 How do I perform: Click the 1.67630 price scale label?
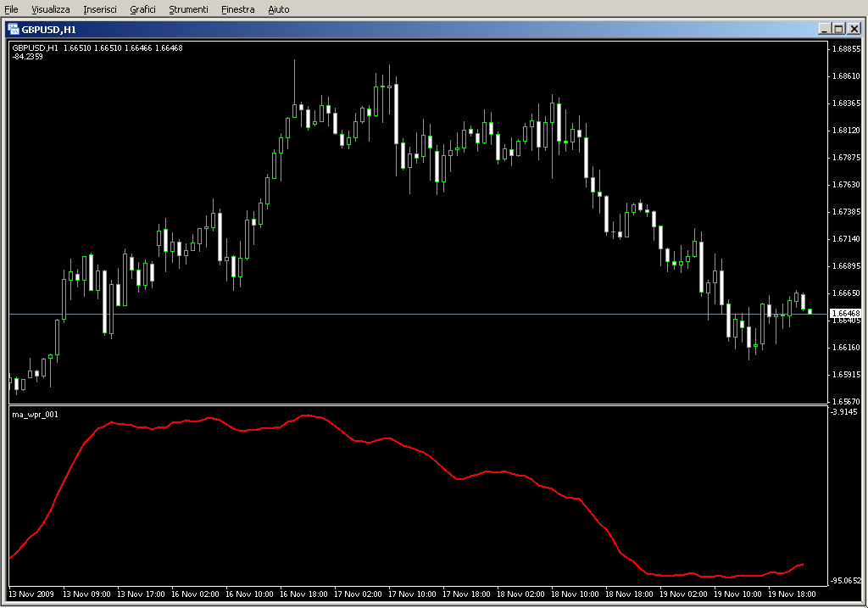click(847, 184)
